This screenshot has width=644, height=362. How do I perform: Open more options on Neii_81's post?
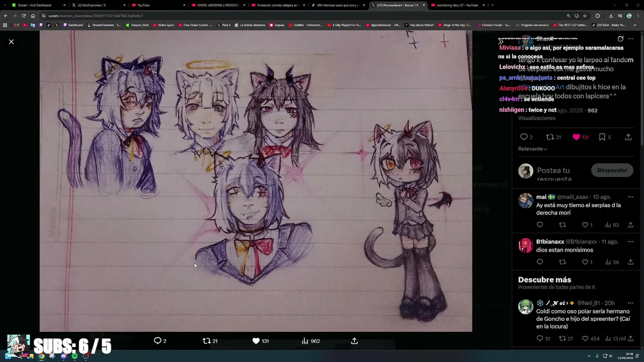coord(630,303)
